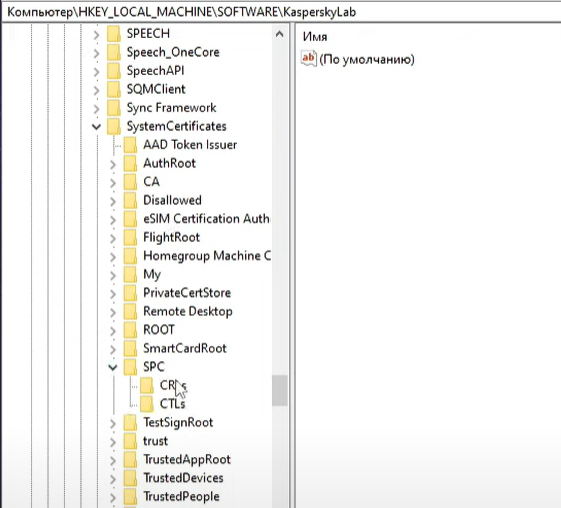Expand the FlightRoot key
The height and width of the screenshot is (508, 561).
pyautogui.click(x=113, y=238)
